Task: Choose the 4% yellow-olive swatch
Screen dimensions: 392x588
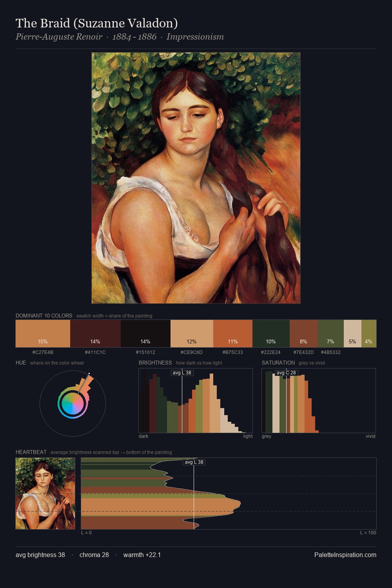Action: tap(368, 334)
